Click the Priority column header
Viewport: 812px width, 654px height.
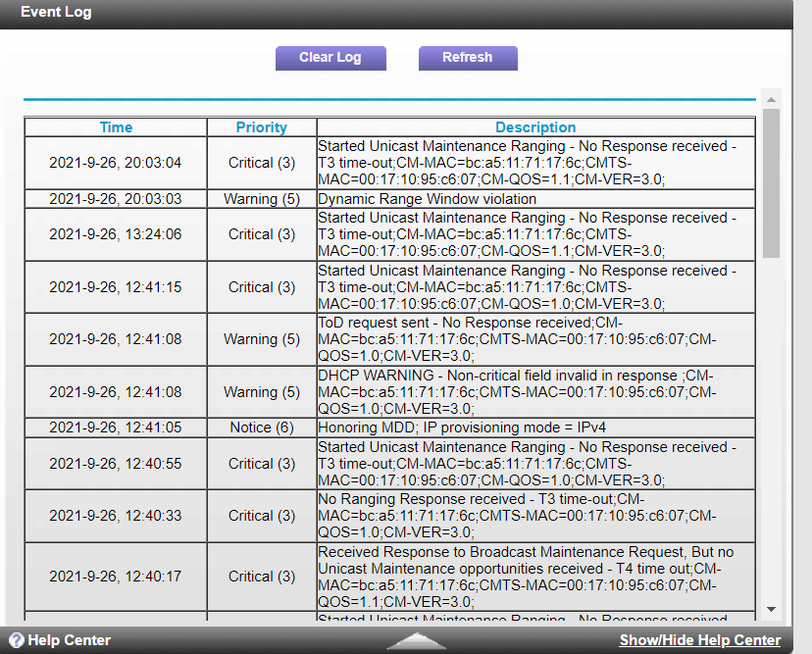(261, 126)
